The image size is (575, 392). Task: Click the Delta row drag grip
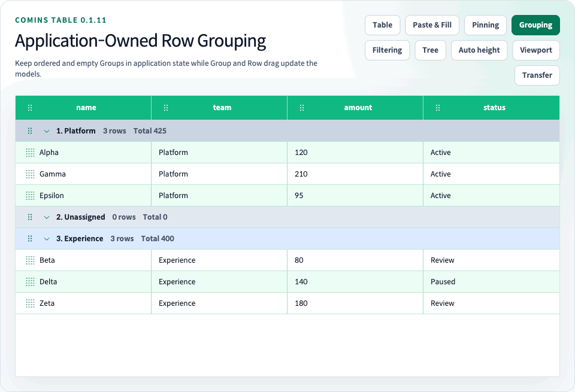(30, 282)
